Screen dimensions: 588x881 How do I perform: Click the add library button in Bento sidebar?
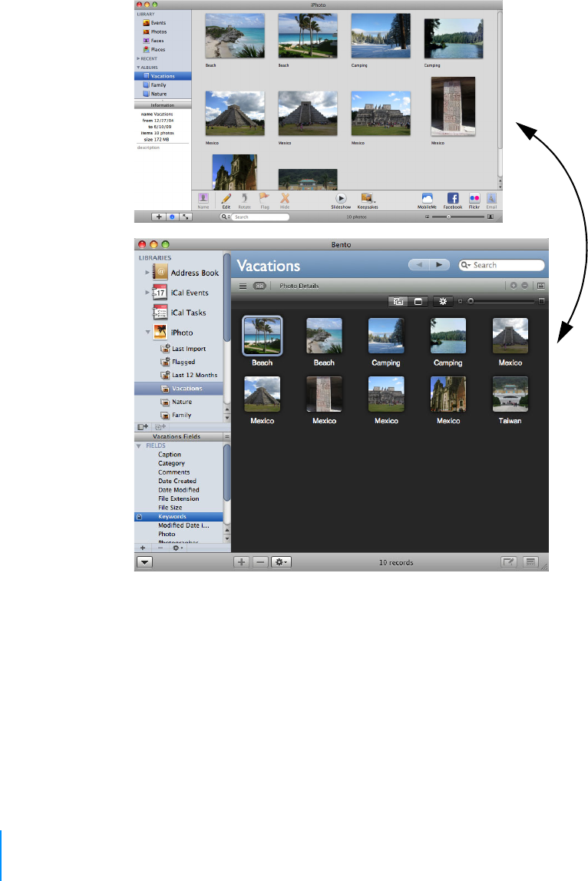click(x=143, y=427)
